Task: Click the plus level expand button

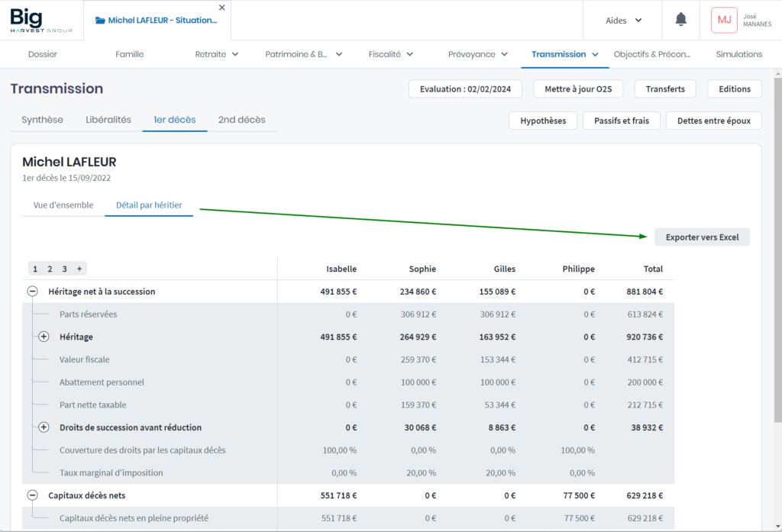Action: pyautogui.click(x=79, y=269)
